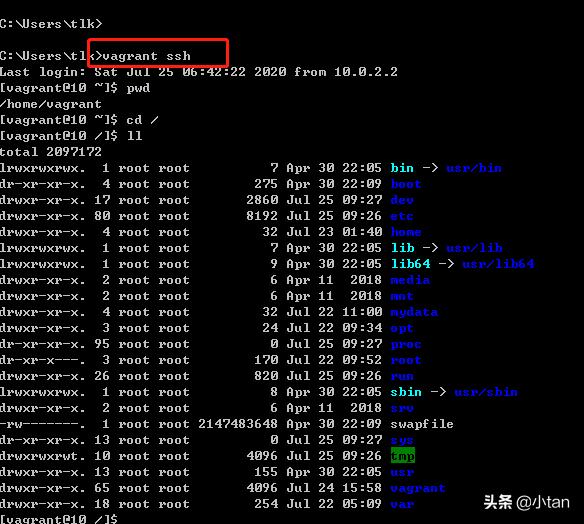Click link count '95' in proc row
584x524 pixels.
[102, 344]
